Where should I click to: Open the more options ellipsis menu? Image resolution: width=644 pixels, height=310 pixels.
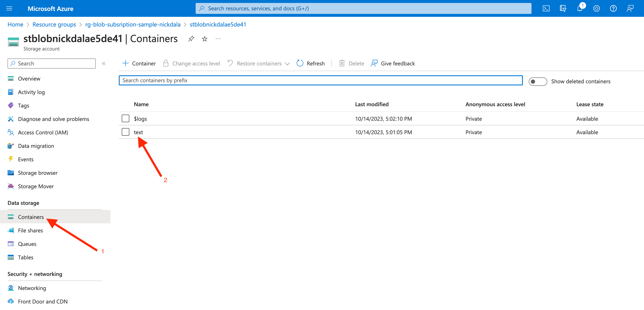(x=218, y=39)
